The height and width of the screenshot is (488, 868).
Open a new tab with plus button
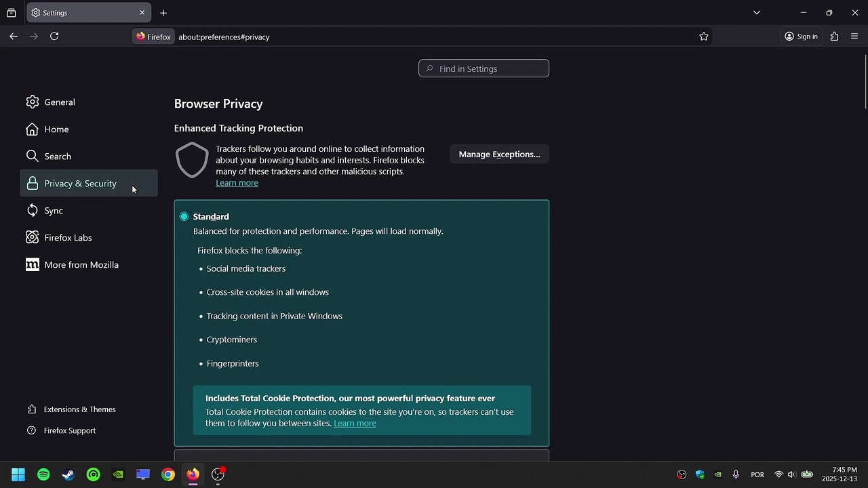tap(163, 13)
